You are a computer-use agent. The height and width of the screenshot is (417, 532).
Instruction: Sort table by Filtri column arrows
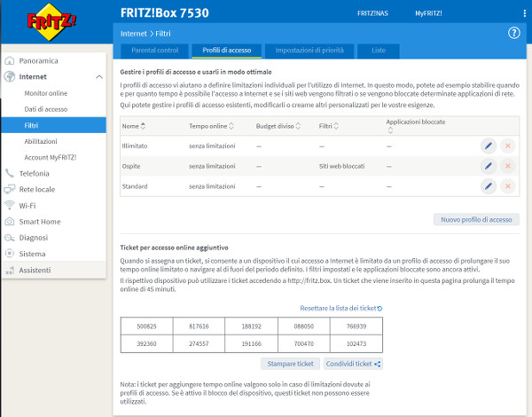(x=336, y=126)
